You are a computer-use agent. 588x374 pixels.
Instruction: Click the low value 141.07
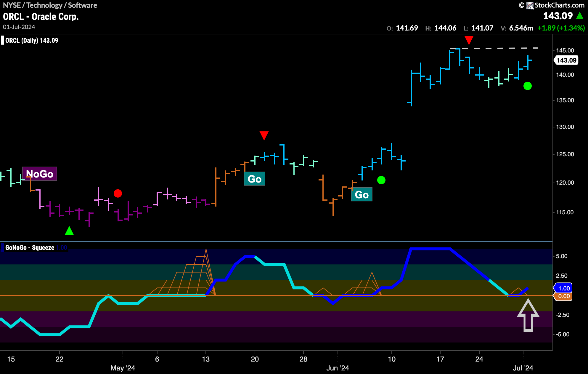[482, 28]
